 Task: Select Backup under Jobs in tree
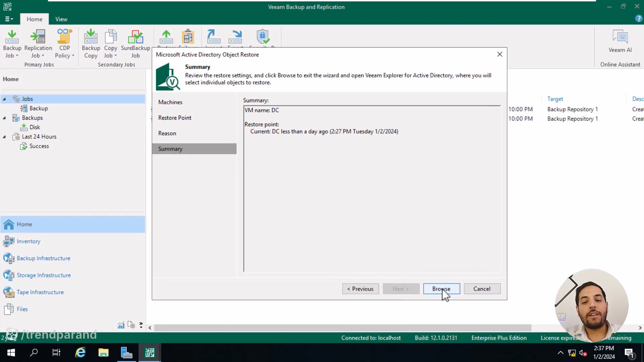(39, 108)
